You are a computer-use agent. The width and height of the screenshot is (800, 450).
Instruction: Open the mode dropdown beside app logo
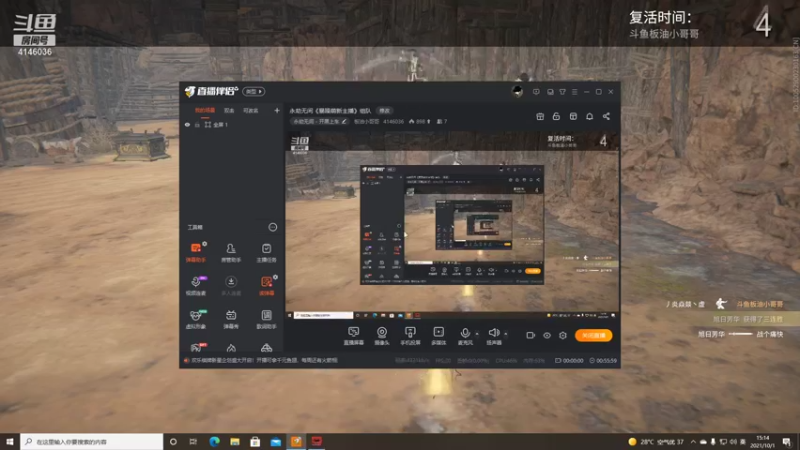point(254,91)
